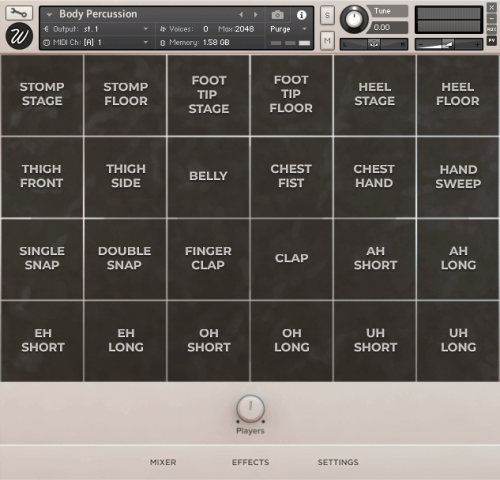Click the EH SHORT pad
Image resolution: width=500 pixels, height=480 pixels.
pos(42,341)
